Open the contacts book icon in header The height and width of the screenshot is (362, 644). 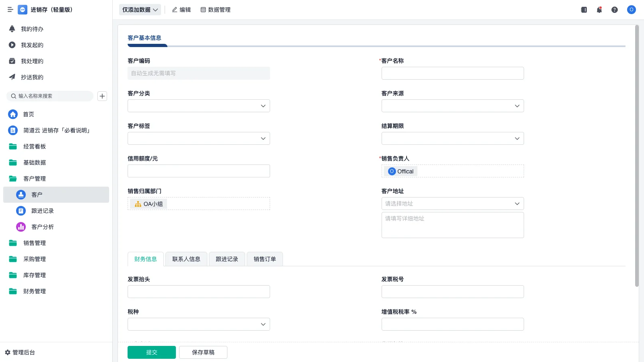click(584, 10)
